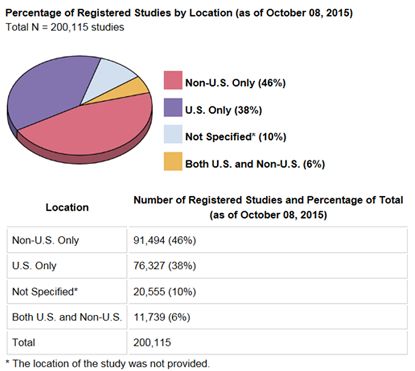Screen dimensions: 415x371
Task: Click the Not Specified (10%) legend label
Action: tap(236, 137)
